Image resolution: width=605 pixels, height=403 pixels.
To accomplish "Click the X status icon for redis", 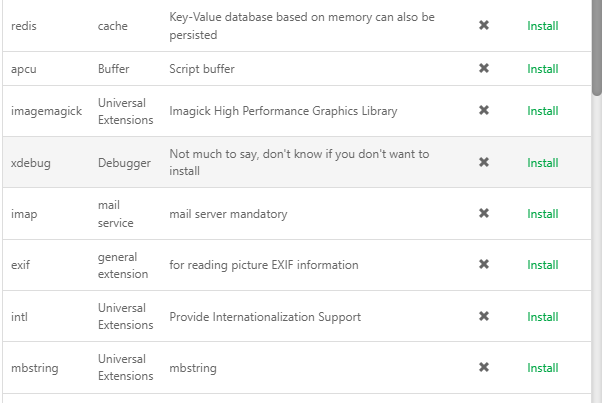I will pyautogui.click(x=484, y=25).
